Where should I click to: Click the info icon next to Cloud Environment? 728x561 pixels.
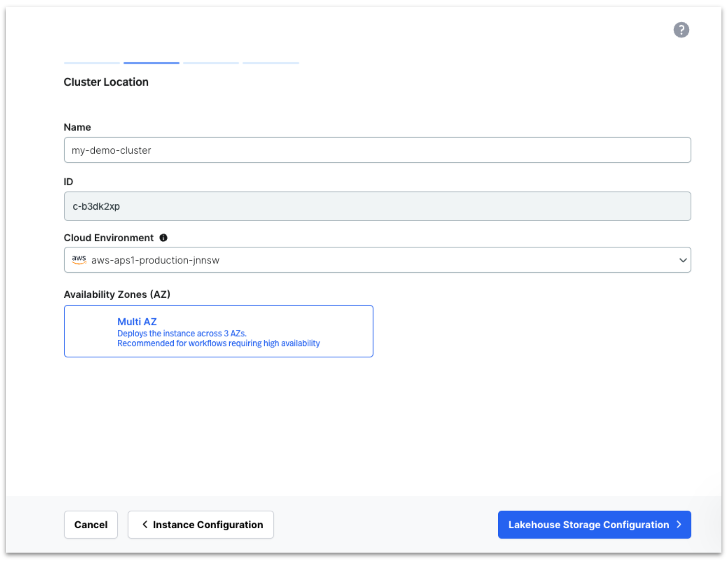point(163,238)
